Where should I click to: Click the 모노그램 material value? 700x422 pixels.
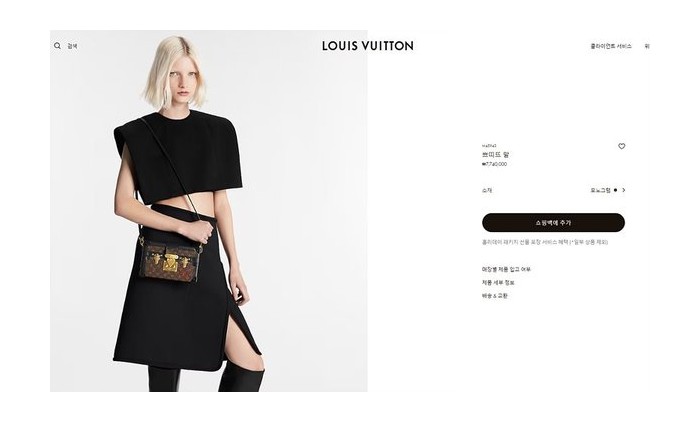click(x=600, y=190)
